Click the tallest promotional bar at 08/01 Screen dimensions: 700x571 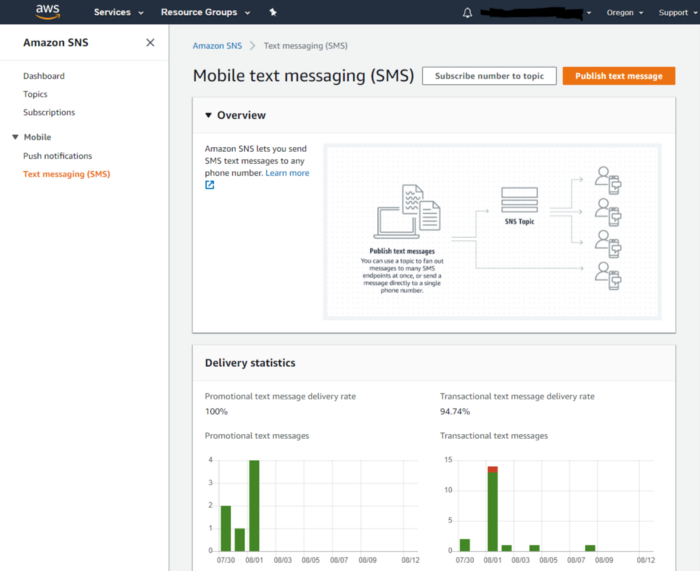[x=254, y=505]
